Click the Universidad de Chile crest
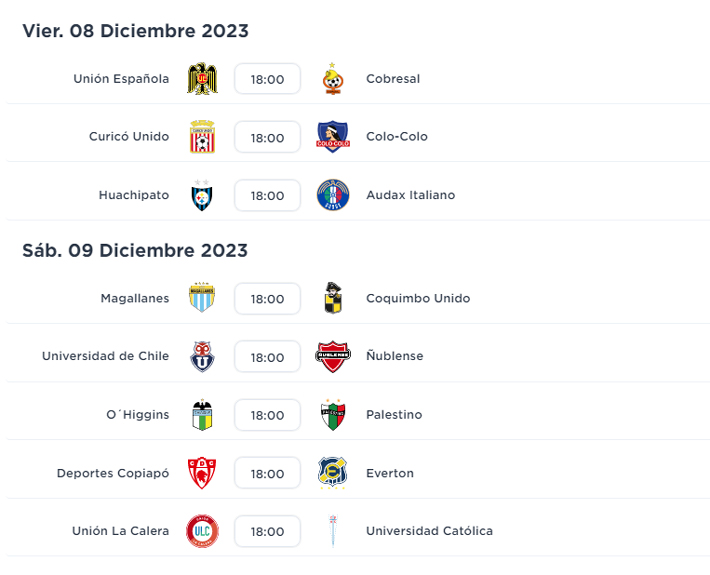This screenshot has width=710, height=575. [202, 356]
